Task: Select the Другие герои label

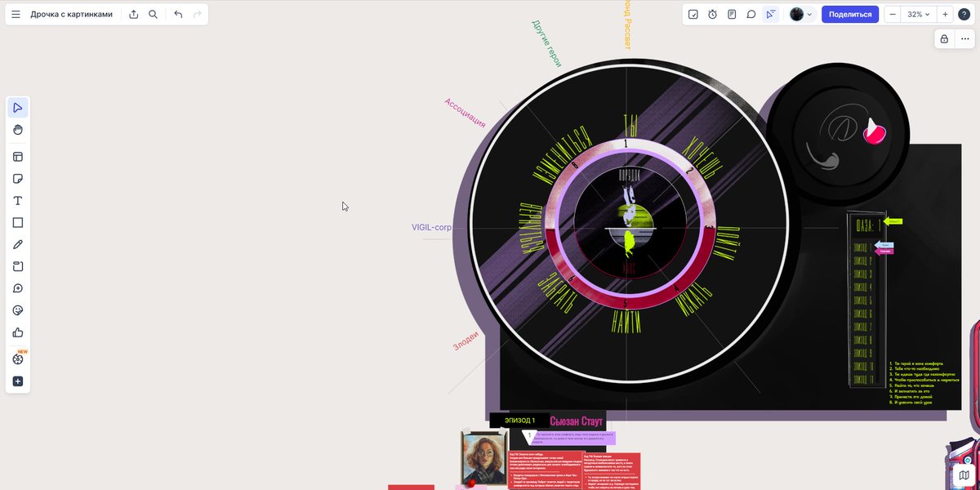Action: (x=547, y=43)
